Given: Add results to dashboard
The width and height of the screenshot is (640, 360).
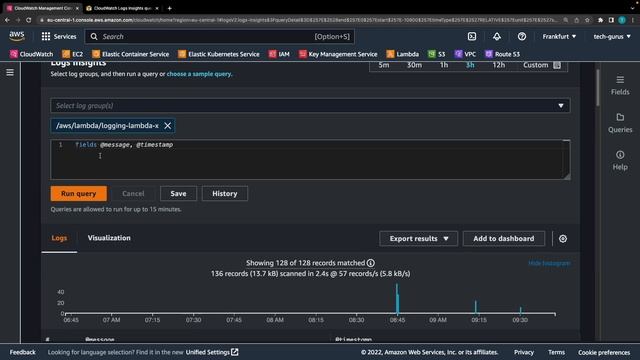Looking at the screenshot, I should point(504,238).
